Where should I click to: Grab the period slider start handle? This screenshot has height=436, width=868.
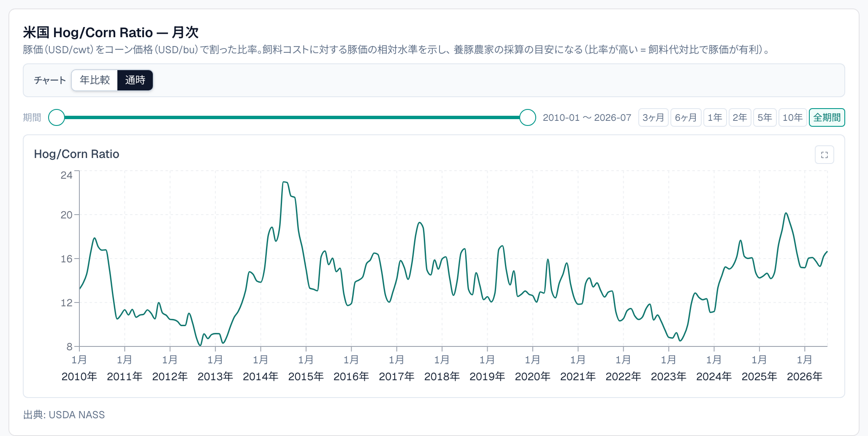click(x=57, y=117)
